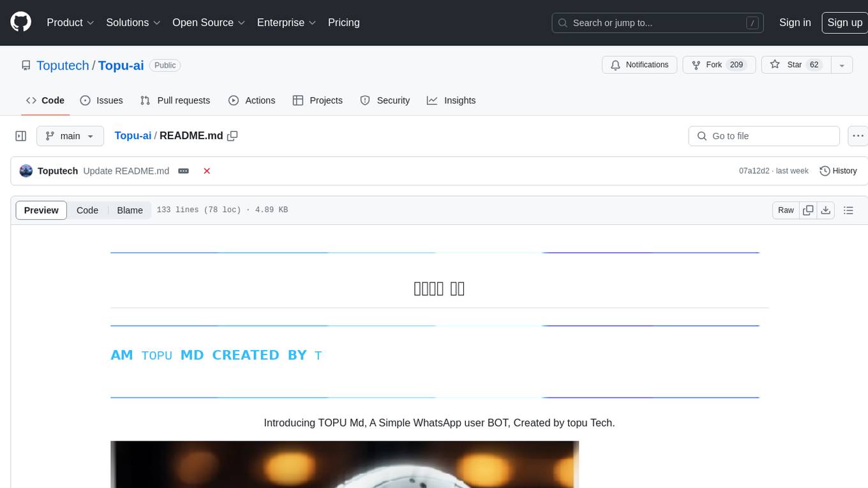The height and width of the screenshot is (488, 868).
Task: Sign in to GitHub
Action: (x=795, y=22)
